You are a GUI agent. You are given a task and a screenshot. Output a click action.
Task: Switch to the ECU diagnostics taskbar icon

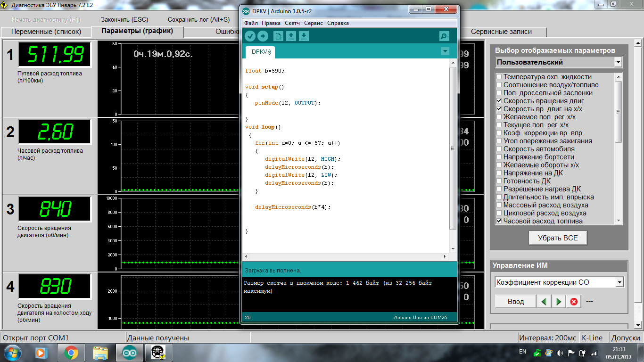click(158, 353)
